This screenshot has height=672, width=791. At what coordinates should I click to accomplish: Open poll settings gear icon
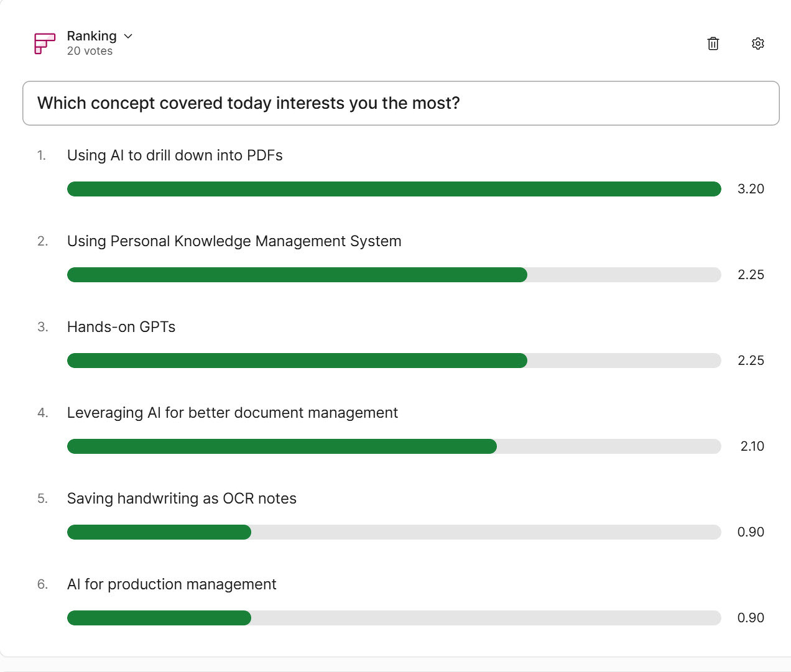[x=757, y=44]
